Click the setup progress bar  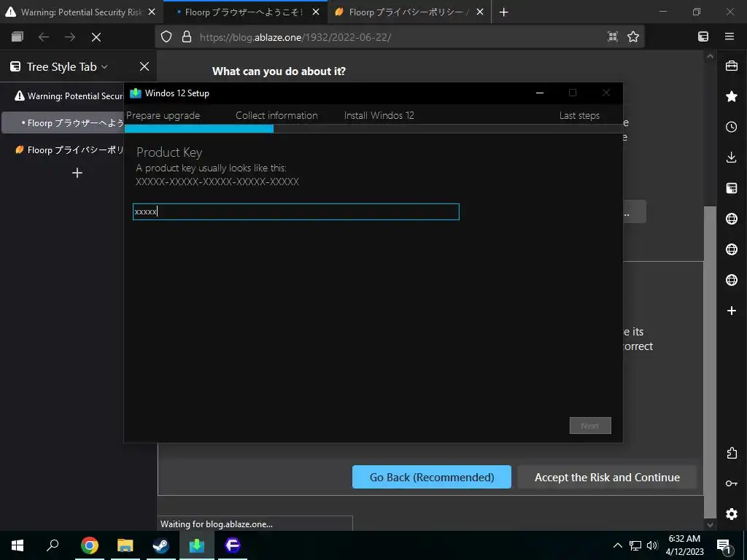[x=373, y=128]
